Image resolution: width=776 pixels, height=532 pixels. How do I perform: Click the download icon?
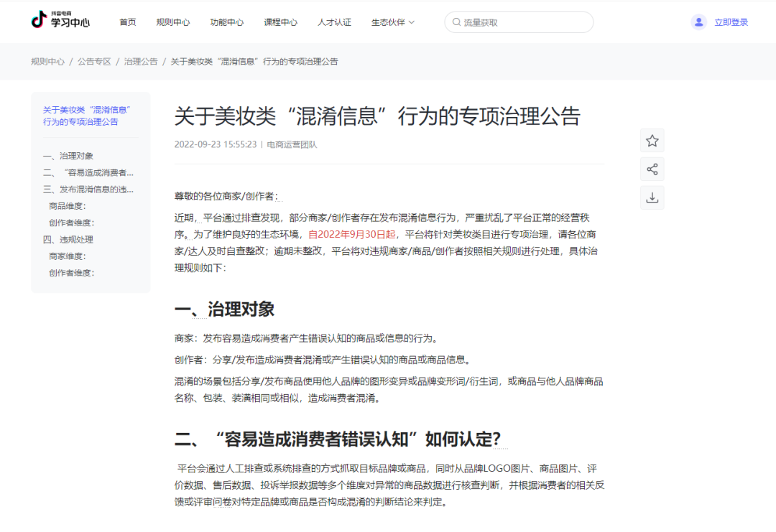coord(652,198)
